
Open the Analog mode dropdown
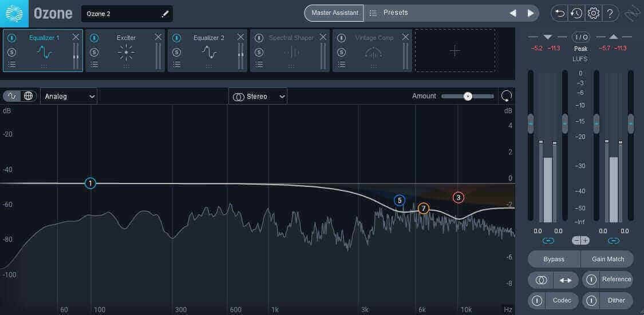click(x=69, y=97)
